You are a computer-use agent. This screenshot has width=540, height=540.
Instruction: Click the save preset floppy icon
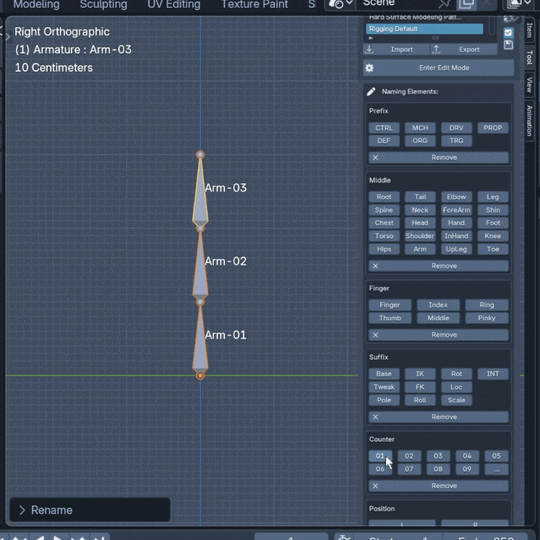pos(508,44)
